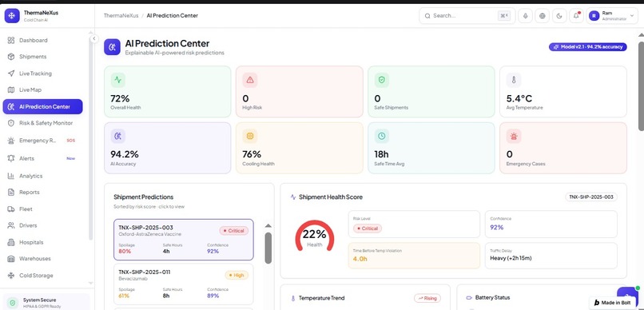Click the Warehouses icon in sidebar
Image resolution: width=644 pixels, height=310 pixels.
(x=11, y=259)
